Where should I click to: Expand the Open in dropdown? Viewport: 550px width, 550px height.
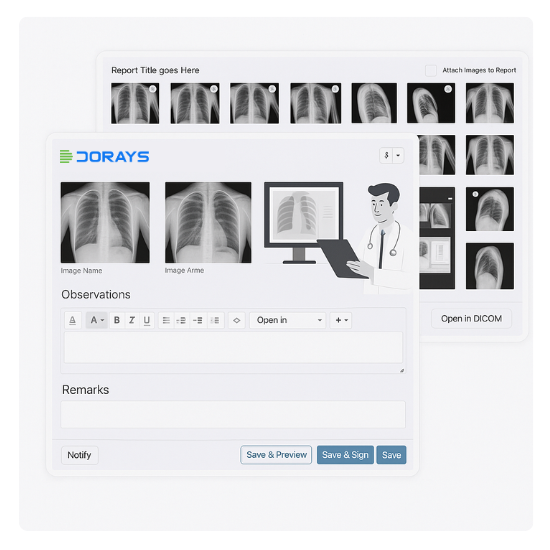click(x=288, y=320)
